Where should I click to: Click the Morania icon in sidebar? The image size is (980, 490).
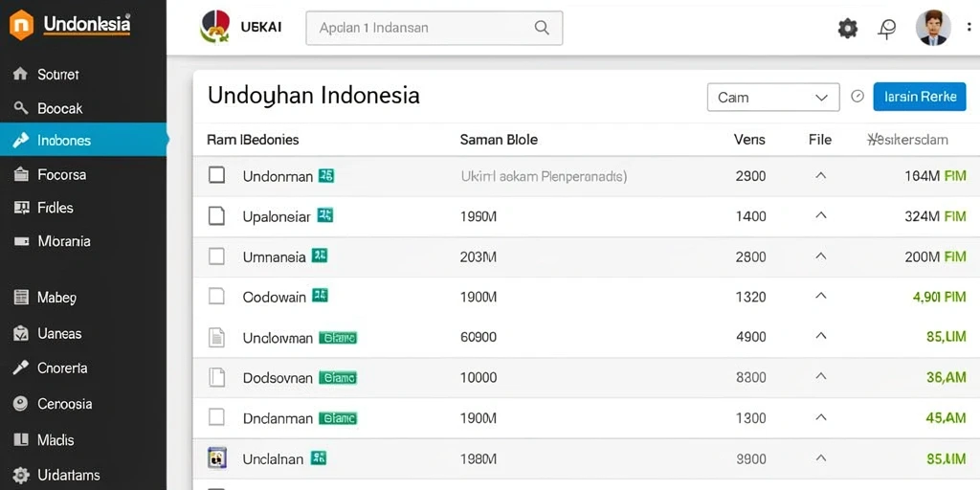click(21, 241)
